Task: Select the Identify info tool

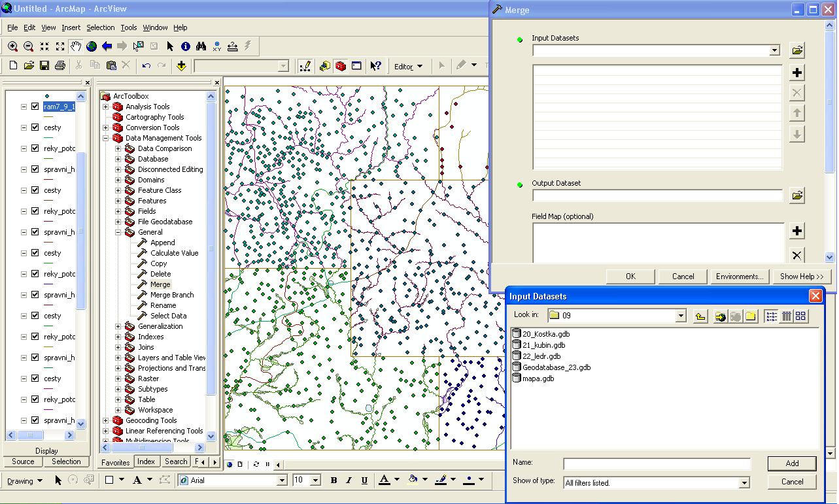Action: [x=186, y=46]
